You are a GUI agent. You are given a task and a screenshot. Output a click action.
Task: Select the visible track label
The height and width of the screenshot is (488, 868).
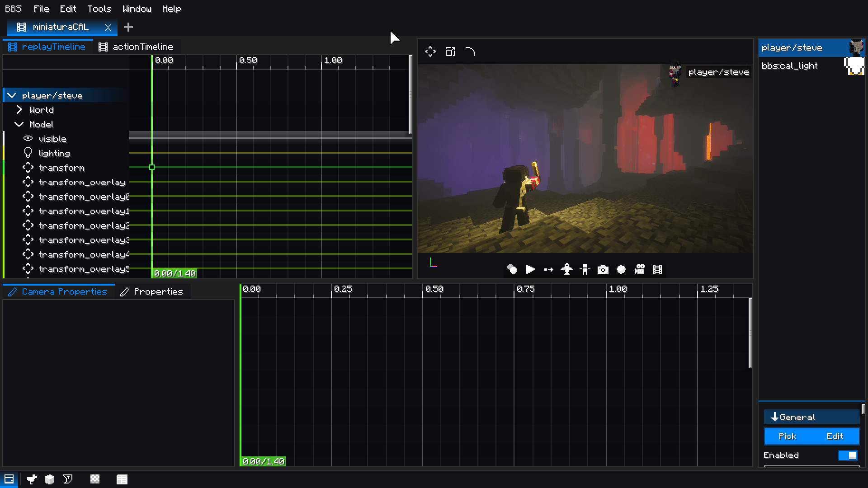tap(52, 139)
